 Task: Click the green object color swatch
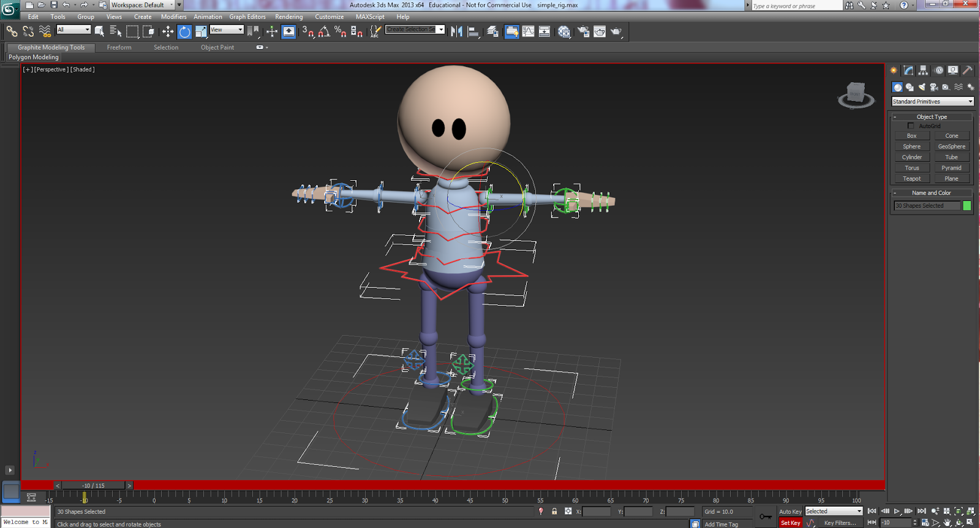[x=967, y=206]
